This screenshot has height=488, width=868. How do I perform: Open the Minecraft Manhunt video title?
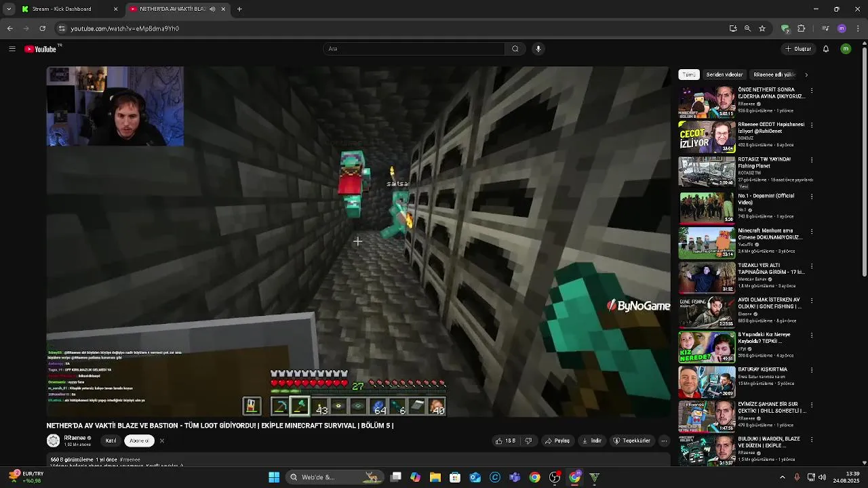(x=770, y=235)
